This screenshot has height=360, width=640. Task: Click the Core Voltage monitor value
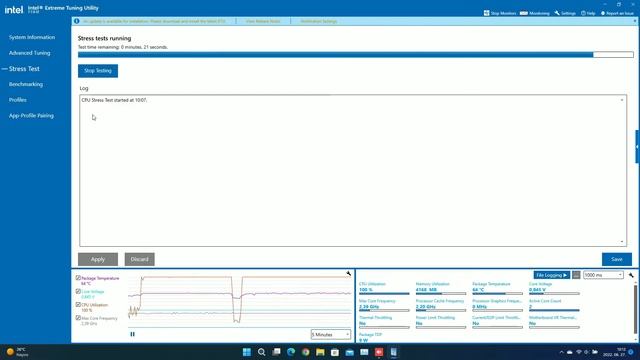click(537, 290)
